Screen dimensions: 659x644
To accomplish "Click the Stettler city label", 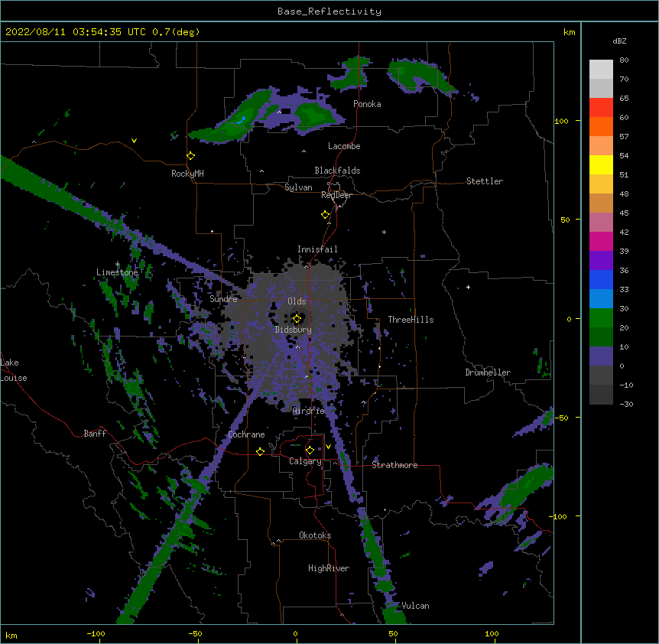I will tap(485, 181).
